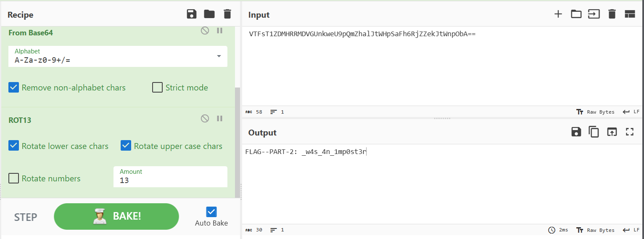The height and width of the screenshot is (239, 644).
Task: Save output to file
Action: click(576, 132)
